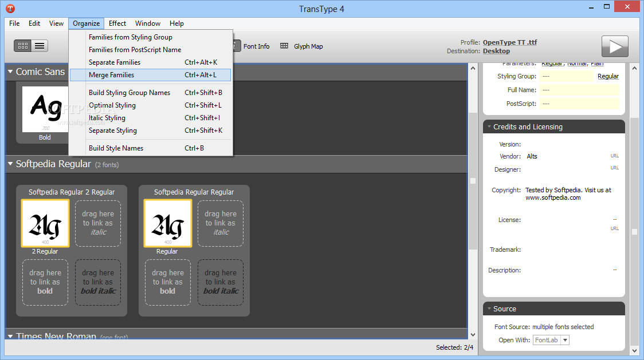Switch to list view icon
This screenshot has height=360, width=644.
pos(40,46)
